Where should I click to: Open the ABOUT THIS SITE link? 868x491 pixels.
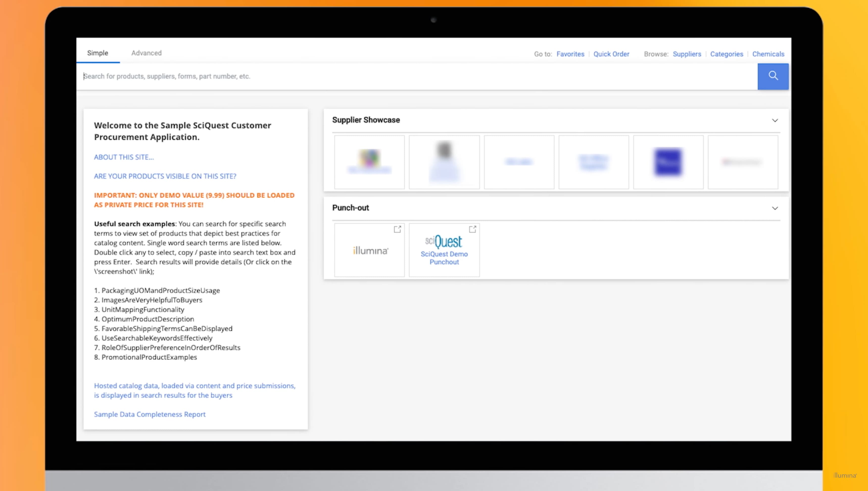[x=124, y=157]
